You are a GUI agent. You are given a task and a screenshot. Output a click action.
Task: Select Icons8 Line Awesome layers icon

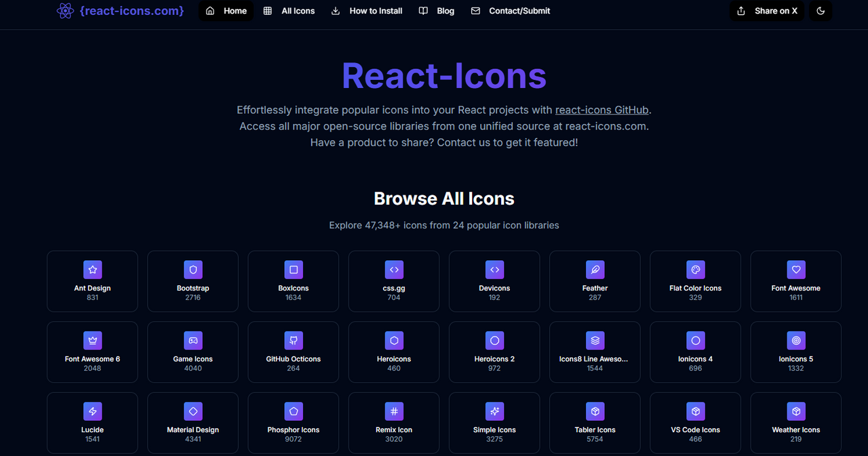click(x=595, y=341)
